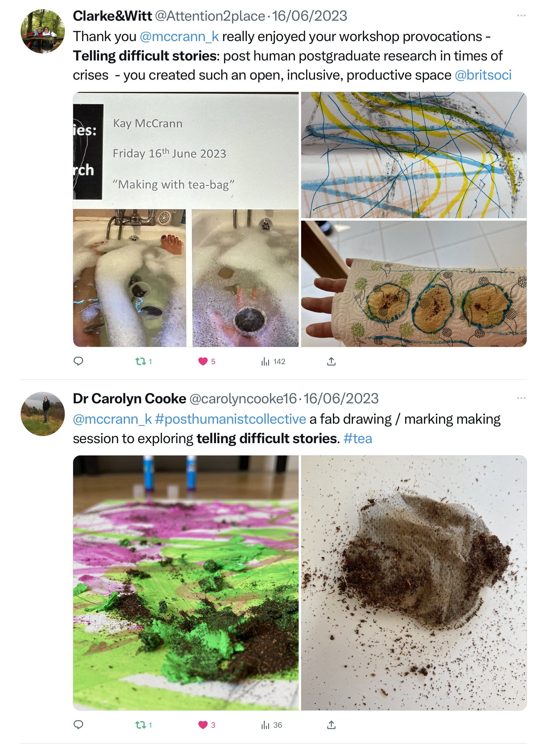Screen dimensions: 560x744
Task: Enlarge the tea bag photo on white surface
Action: [x=414, y=583]
